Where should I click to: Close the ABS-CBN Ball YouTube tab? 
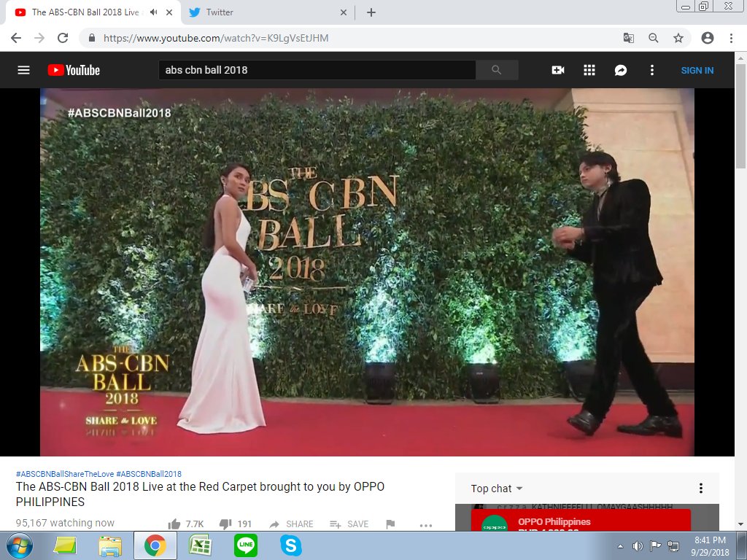169,13
